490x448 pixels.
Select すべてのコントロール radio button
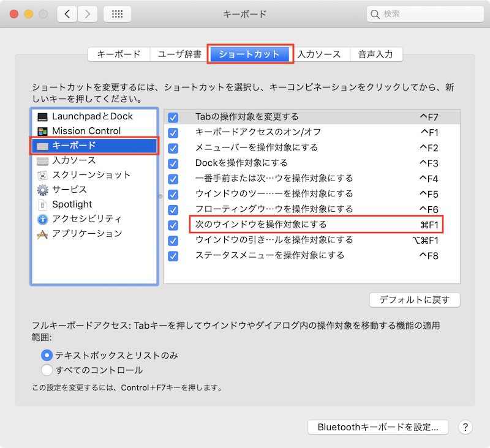(47, 370)
